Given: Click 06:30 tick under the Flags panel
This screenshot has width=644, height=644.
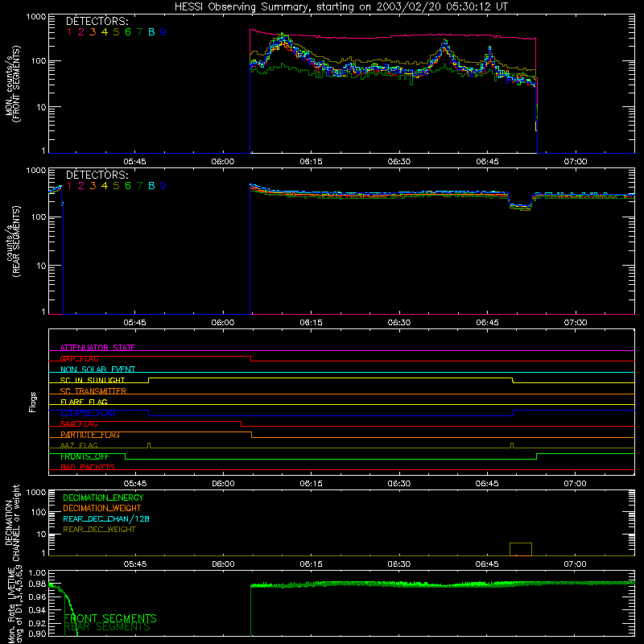Looking at the screenshot, I should [398, 484].
